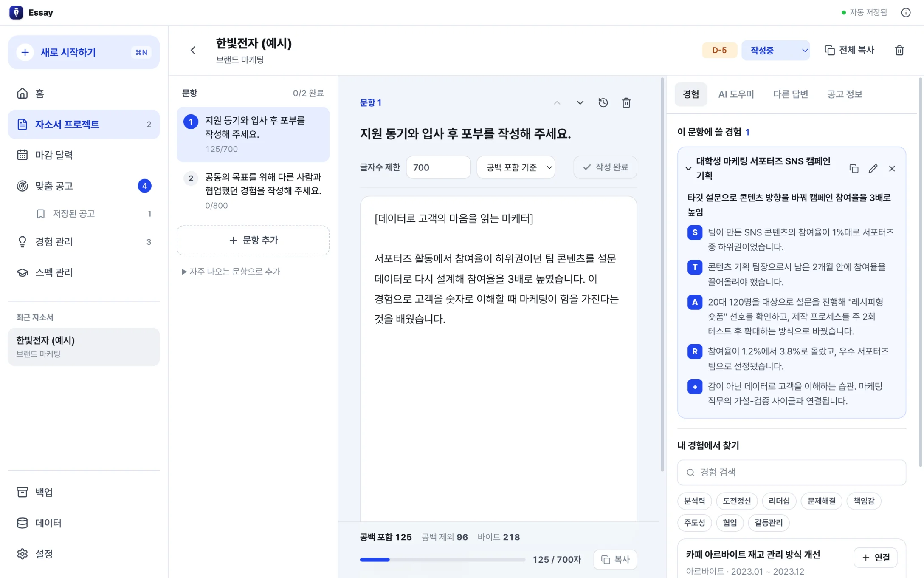Open 공백 포함 기준 counting dropdown
Screen dimensions: 924x578
point(516,167)
